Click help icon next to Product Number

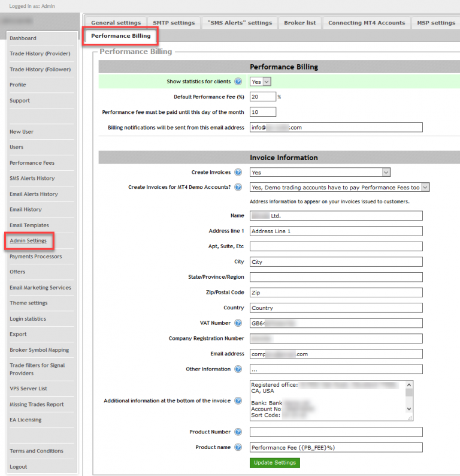click(238, 432)
